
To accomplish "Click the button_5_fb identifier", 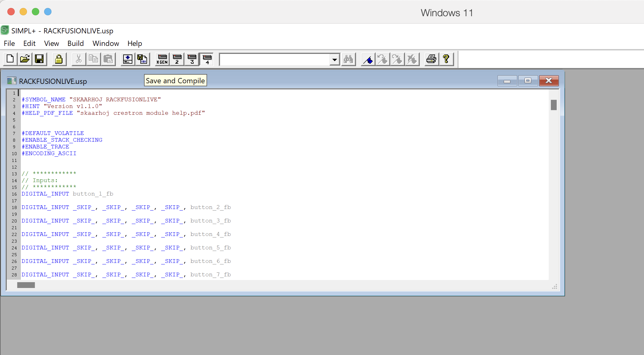I will tap(211, 248).
